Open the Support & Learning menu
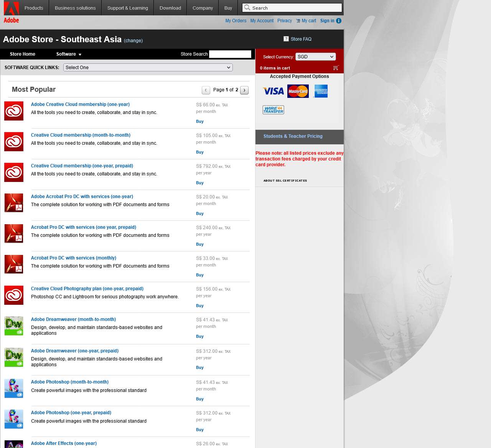Viewport: 491px width, 448px height. point(128,8)
